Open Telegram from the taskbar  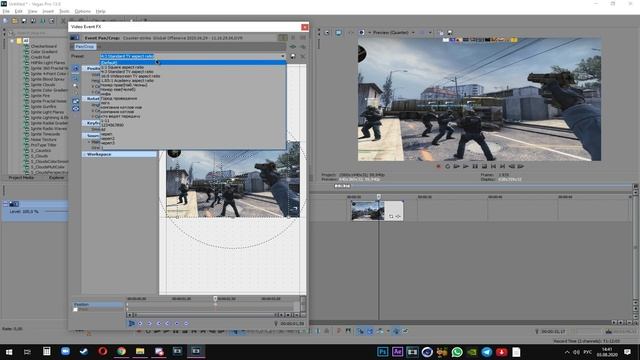pyautogui.click(x=487, y=351)
